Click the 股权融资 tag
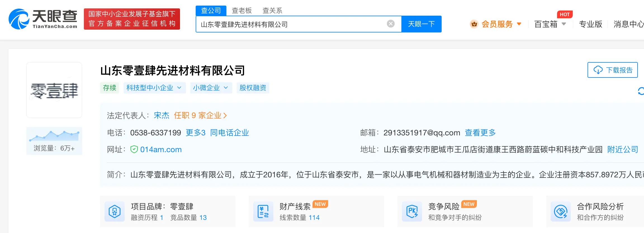The image size is (644, 233). pos(253,88)
